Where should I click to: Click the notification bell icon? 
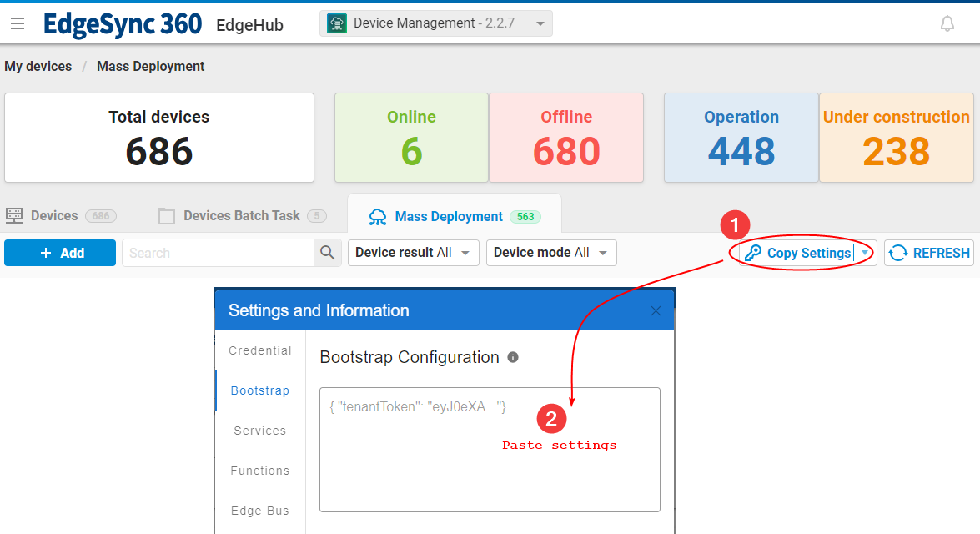(947, 23)
